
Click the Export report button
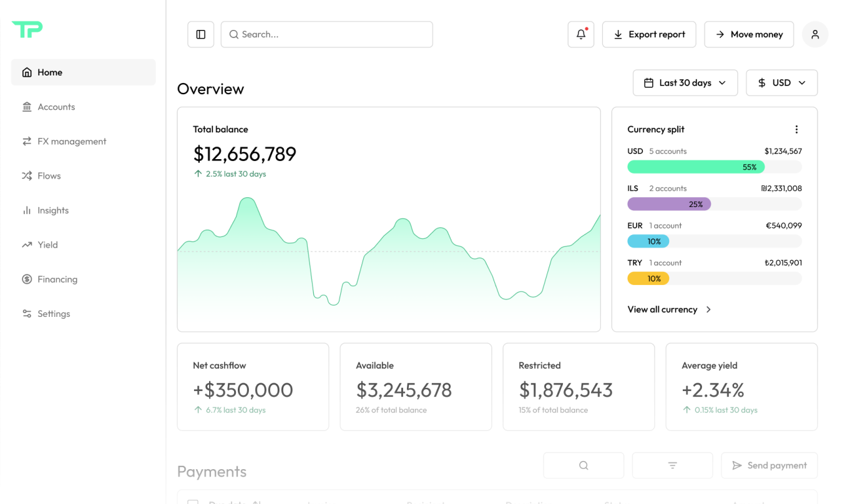[x=649, y=34]
